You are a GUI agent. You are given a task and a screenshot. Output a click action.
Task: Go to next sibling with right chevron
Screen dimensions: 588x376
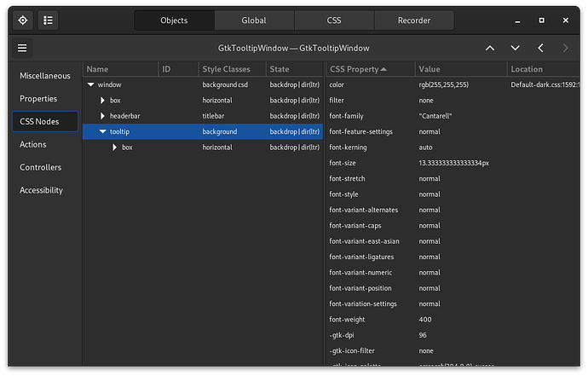point(566,48)
